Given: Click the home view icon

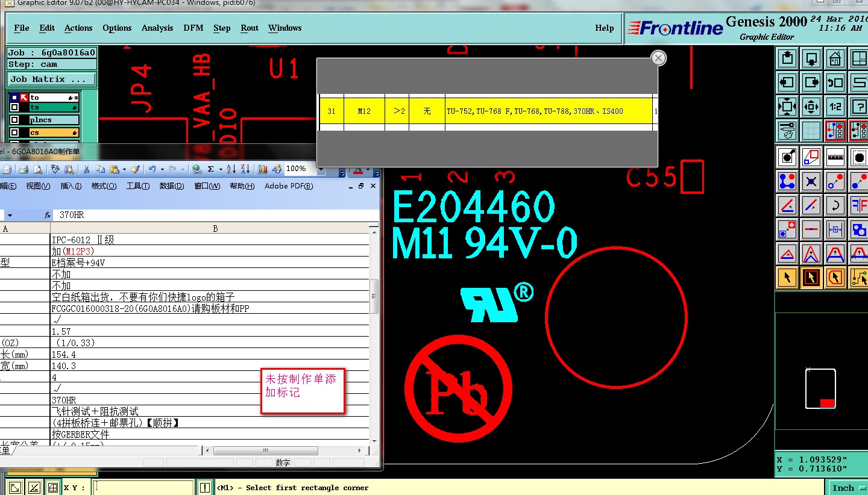Looking at the screenshot, I should (835, 58).
